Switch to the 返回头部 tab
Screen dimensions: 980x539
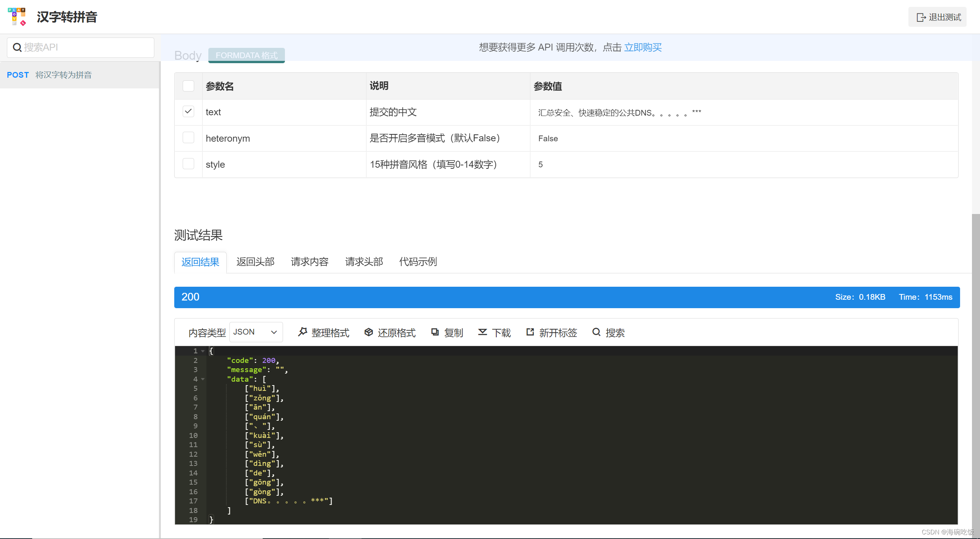[255, 262]
